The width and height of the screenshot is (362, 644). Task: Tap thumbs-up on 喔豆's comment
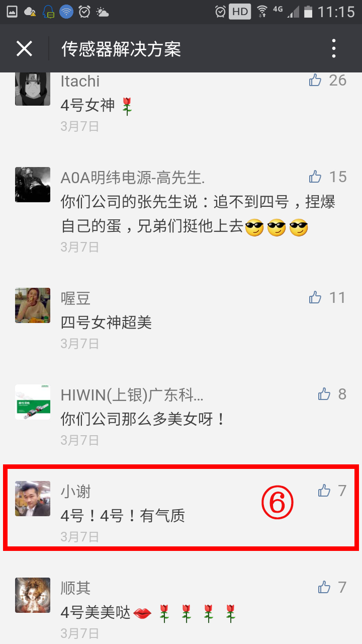(315, 297)
